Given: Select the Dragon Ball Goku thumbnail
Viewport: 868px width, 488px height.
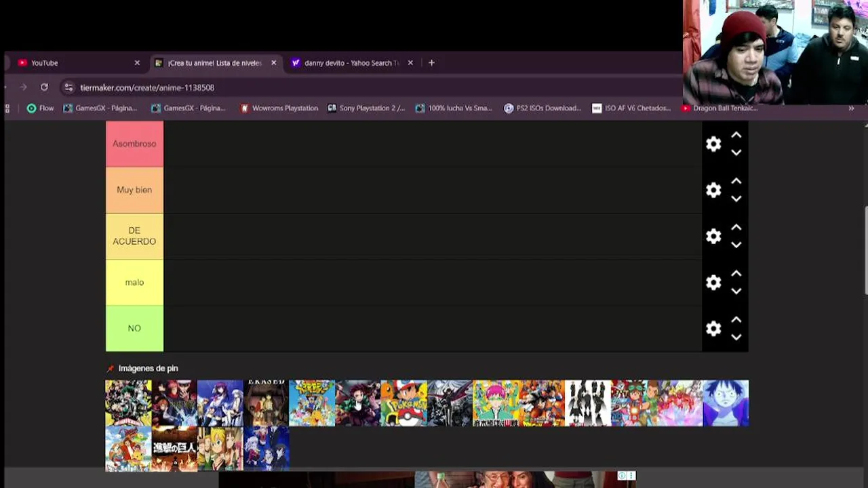Looking at the screenshot, I should click(542, 403).
